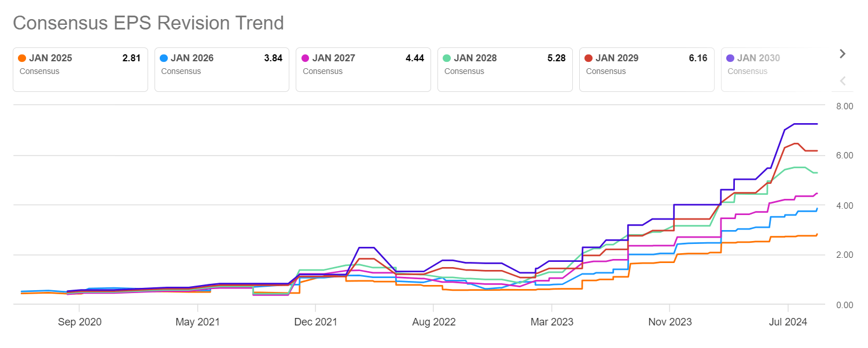Viewport: 868px width, 348px height.
Task: Hide the JAN 2029 consensus series
Action: pos(646,69)
